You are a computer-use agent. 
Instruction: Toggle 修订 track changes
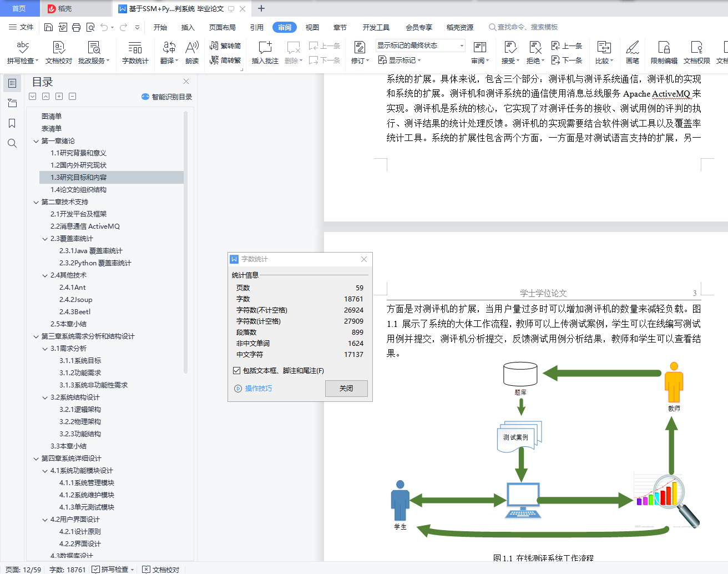(360, 53)
